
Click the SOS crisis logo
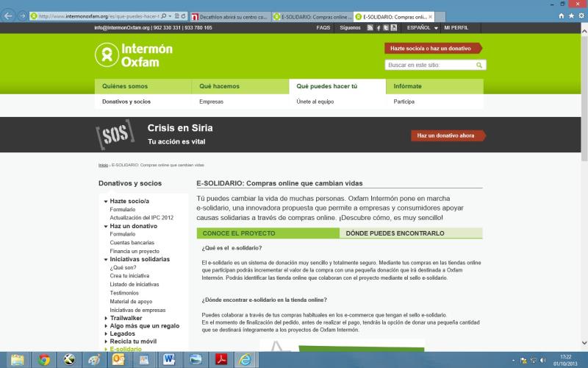[x=115, y=135]
